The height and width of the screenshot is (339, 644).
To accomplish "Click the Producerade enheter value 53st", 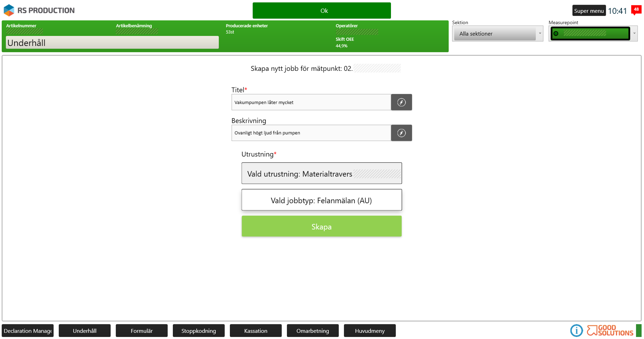I will [230, 32].
